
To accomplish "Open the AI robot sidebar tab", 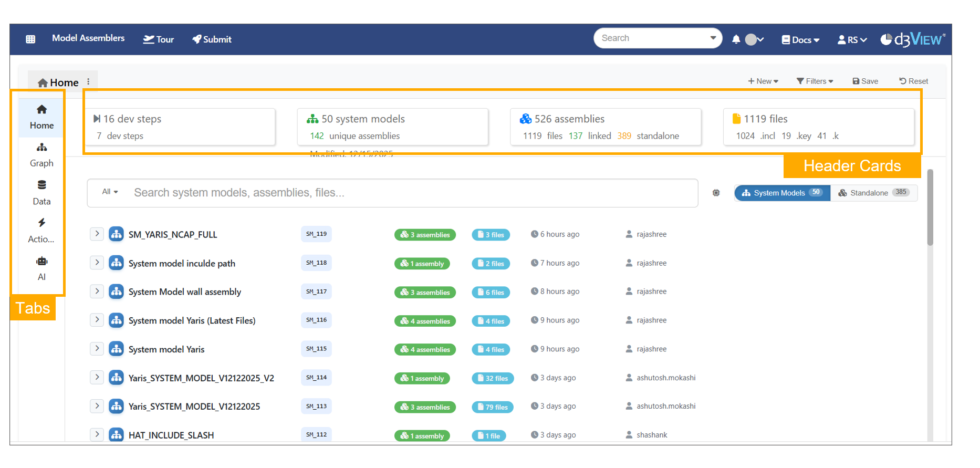I will [x=41, y=268].
